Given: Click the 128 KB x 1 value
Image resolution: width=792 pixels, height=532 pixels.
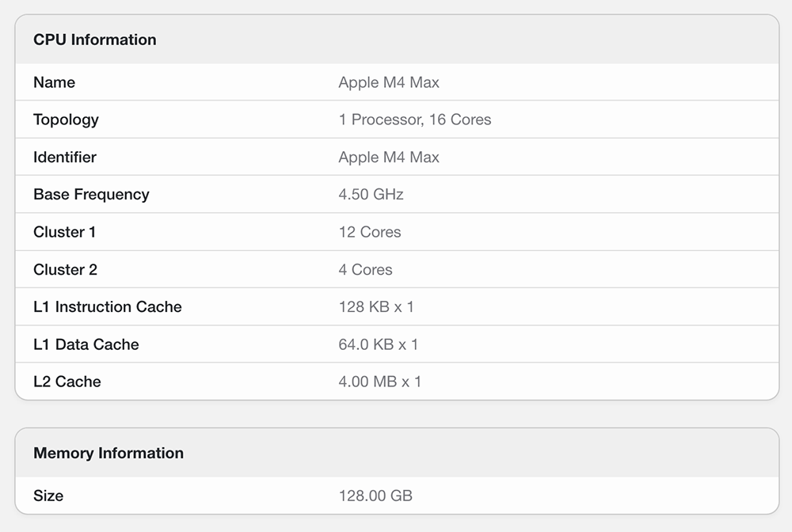Looking at the screenshot, I should (376, 306).
